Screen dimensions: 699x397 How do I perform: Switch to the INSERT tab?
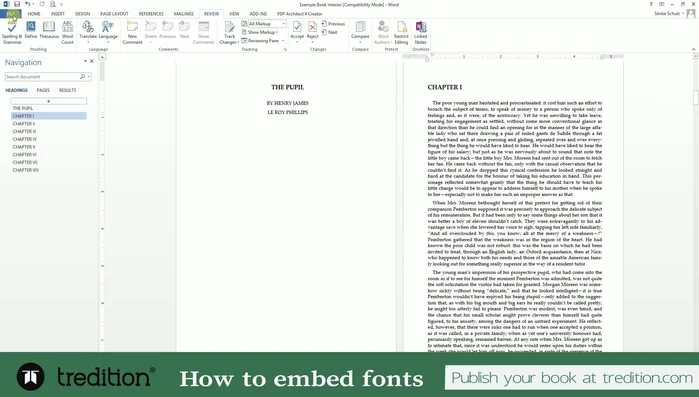pyautogui.click(x=58, y=14)
